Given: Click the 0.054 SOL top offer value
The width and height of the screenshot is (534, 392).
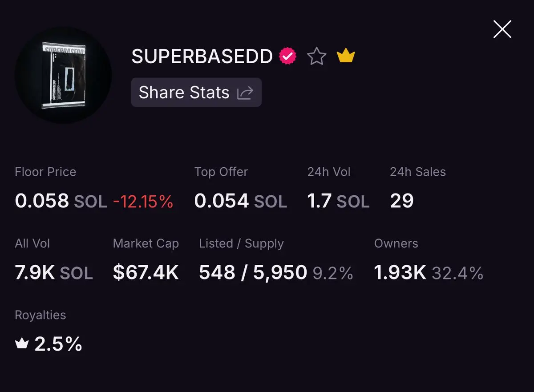Looking at the screenshot, I should pos(240,201).
